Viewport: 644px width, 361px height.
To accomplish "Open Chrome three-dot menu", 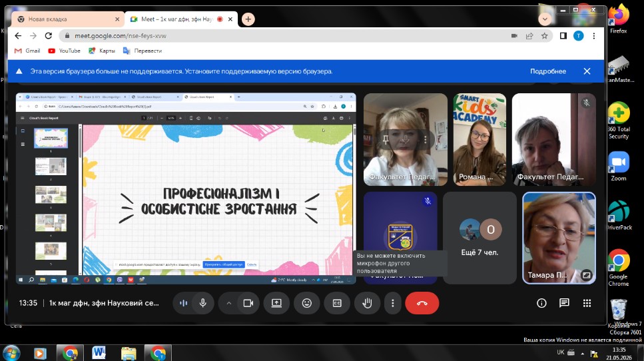I will (x=594, y=36).
